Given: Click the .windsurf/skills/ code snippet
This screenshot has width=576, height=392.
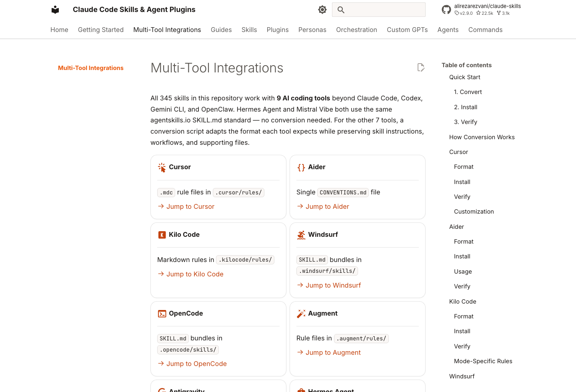Looking at the screenshot, I should point(327,271).
